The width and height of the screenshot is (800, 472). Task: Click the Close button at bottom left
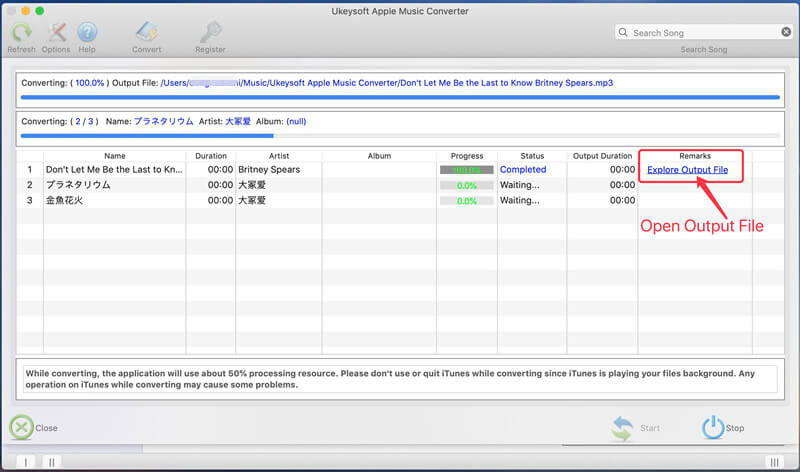[34, 428]
